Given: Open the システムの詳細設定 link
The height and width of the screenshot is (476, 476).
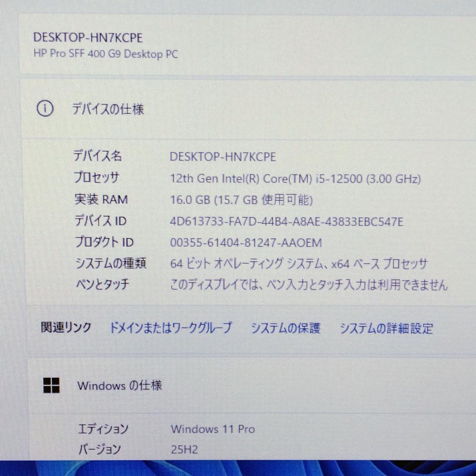Looking at the screenshot, I should pyautogui.click(x=387, y=328).
